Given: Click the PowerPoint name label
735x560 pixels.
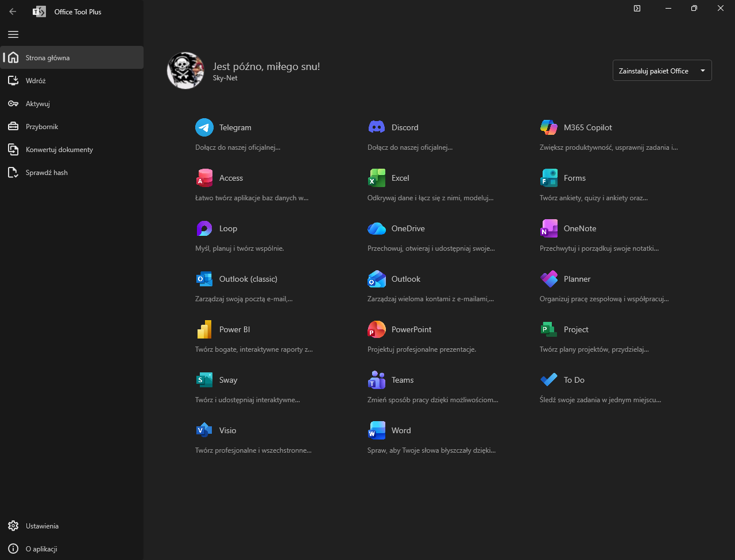Looking at the screenshot, I should [411, 329].
